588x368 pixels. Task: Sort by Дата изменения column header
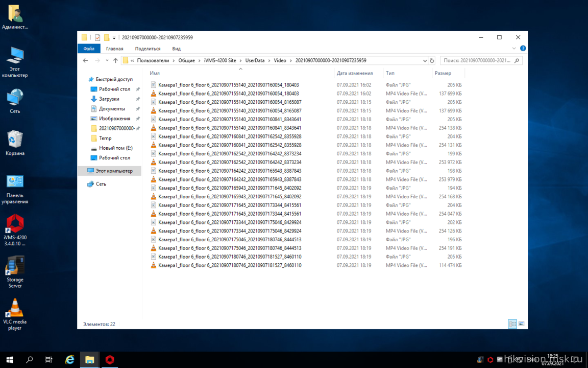coord(355,73)
